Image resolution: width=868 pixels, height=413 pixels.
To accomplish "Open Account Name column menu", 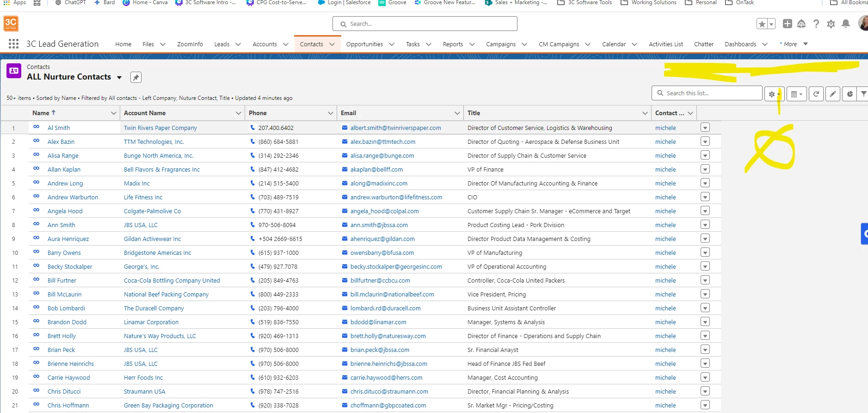I will tap(239, 113).
